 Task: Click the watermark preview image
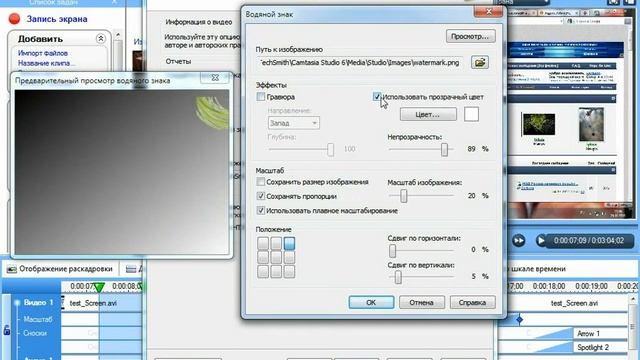[x=122, y=172]
